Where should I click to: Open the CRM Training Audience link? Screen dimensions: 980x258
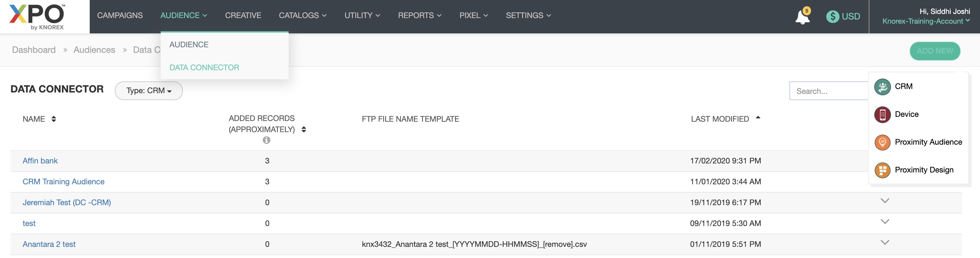[x=63, y=182]
